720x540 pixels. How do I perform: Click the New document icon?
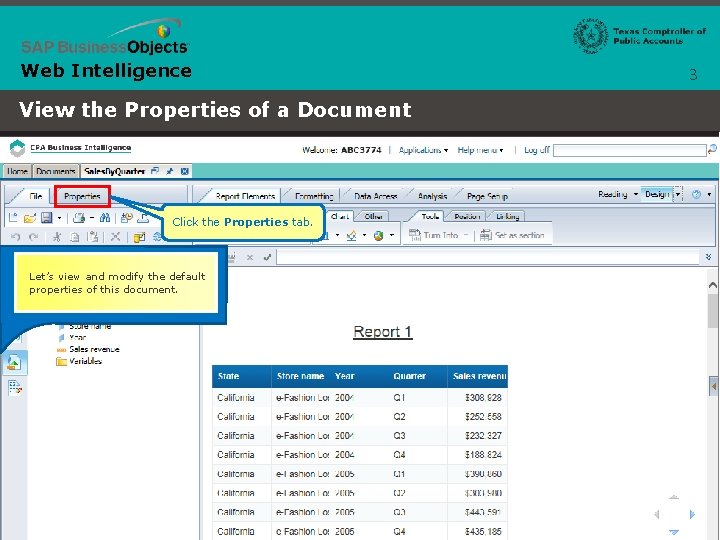point(13,218)
